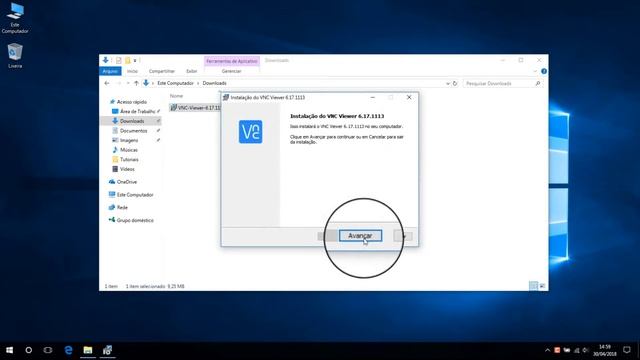Open Documentos in the navigation pane
The height and width of the screenshot is (360, 640).
(133, 131)
